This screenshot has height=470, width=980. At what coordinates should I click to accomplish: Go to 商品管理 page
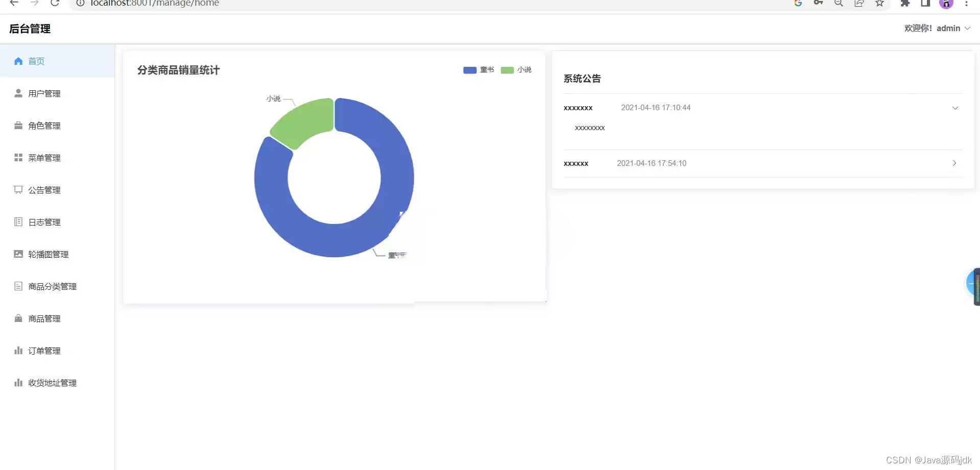coord(57,318)
